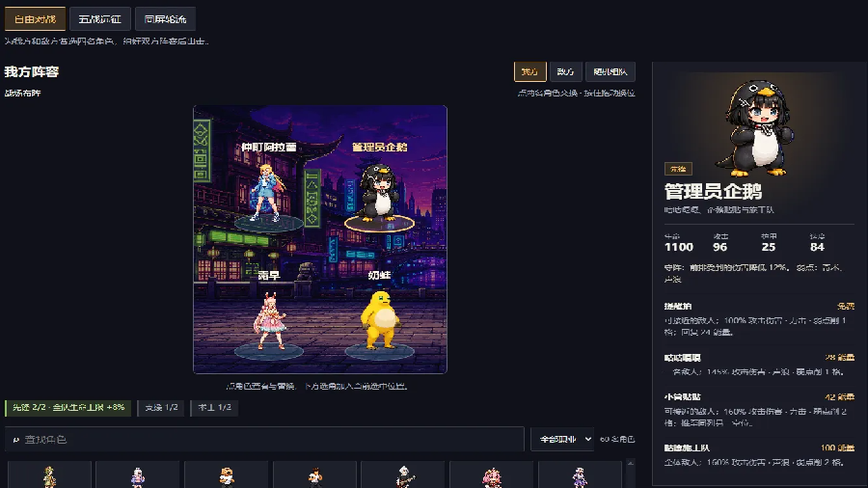Open the 同屏轮流 tab
868x488 pixels.
pos(165,19)
